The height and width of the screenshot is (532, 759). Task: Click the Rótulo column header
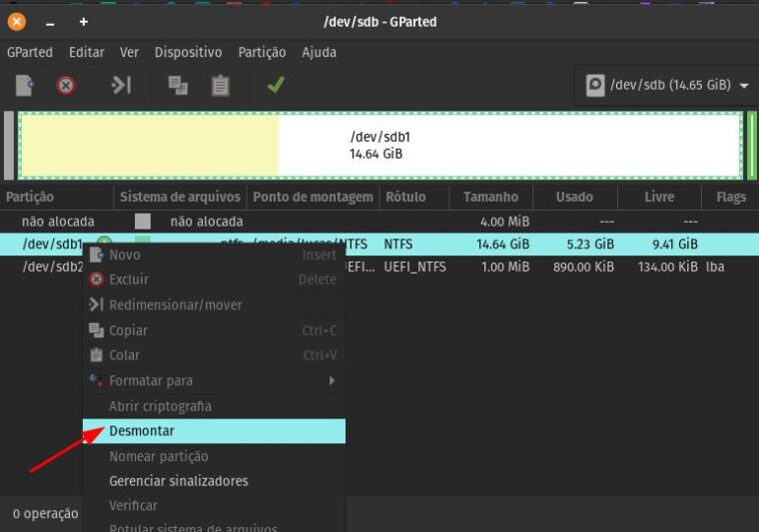[404, 197]
